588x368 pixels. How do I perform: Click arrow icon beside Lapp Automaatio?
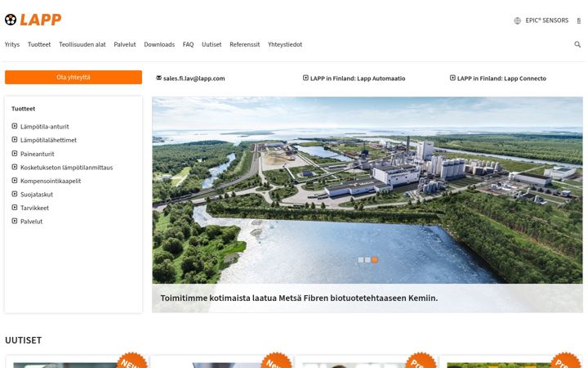[305, 78]
